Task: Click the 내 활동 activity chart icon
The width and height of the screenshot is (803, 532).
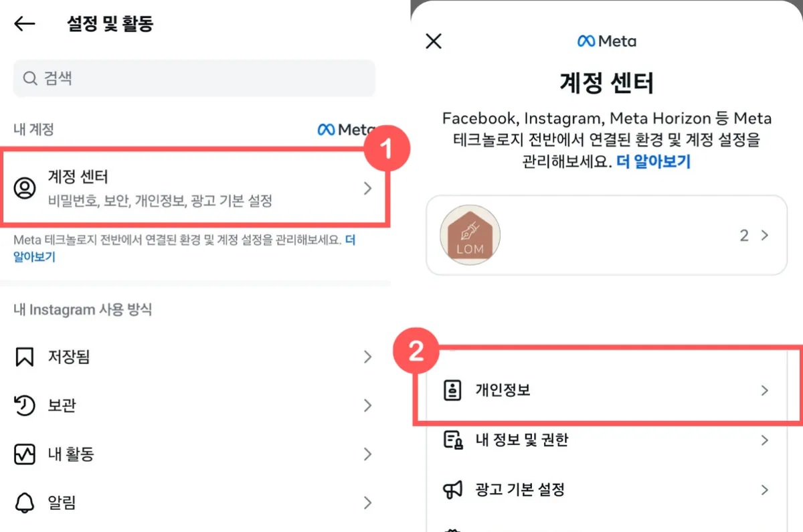Action: click(x=25, y=454)
